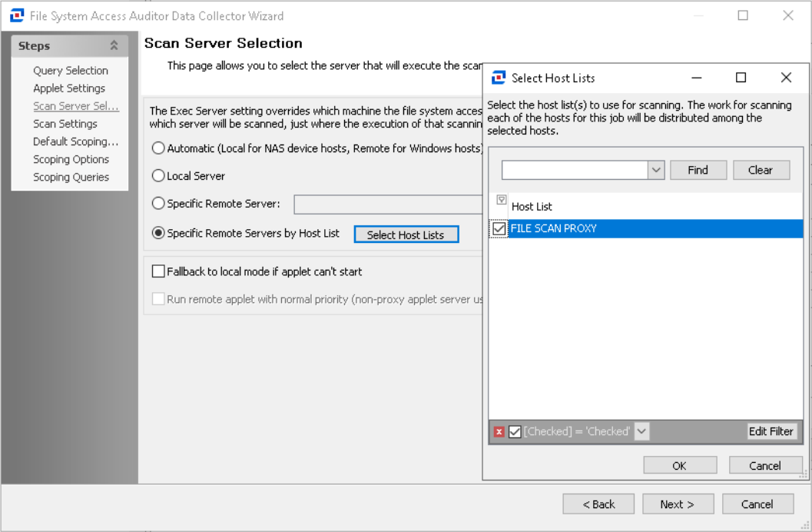Enable Fallback to local mode checkbox
The width and height of the screenshot is (812, 532).
[x=158, y=271]
